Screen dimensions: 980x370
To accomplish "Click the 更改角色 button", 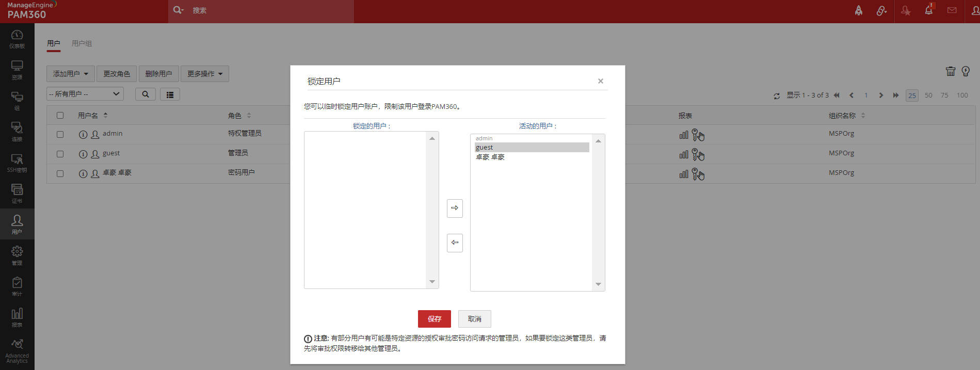I will coord(117,74).
